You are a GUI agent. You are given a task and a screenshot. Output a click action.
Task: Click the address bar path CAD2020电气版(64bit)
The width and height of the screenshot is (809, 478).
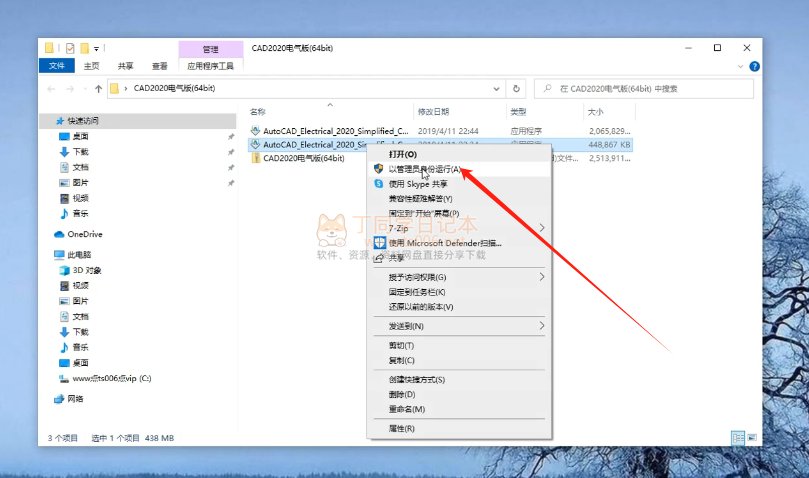click(x=174, y=88)
